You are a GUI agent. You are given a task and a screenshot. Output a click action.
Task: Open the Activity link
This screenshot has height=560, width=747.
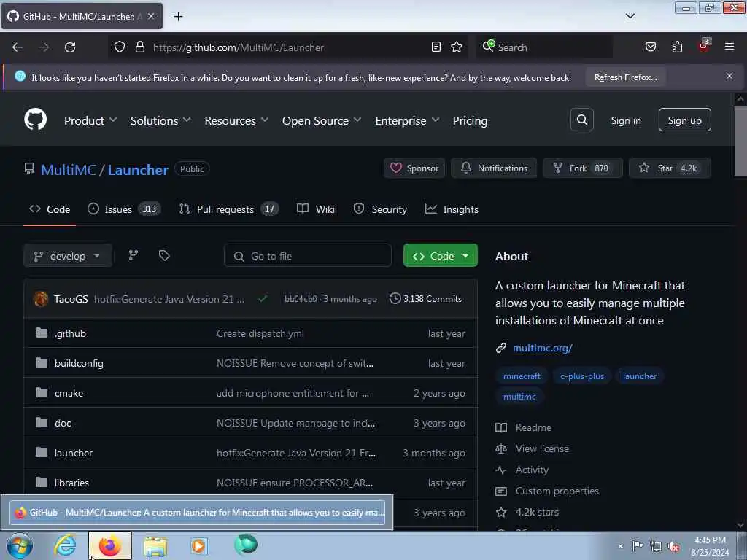point(522,470)
